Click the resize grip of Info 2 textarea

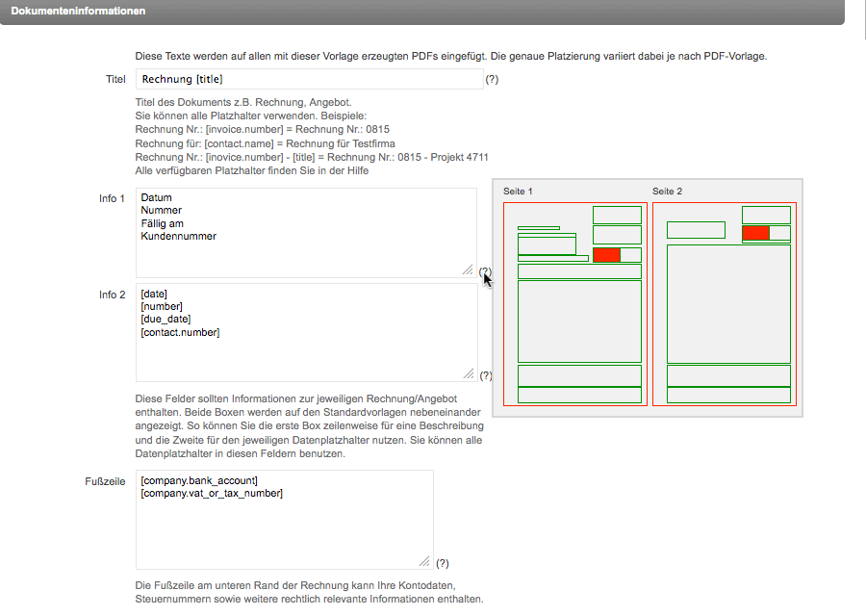click(469, 373)
